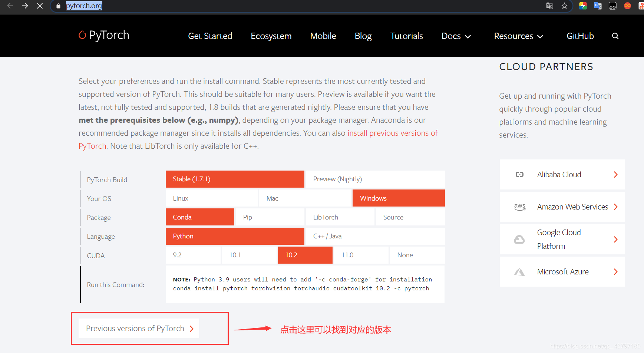Click the arrow on Alibaba Cloud card

(x=615, y=175)
